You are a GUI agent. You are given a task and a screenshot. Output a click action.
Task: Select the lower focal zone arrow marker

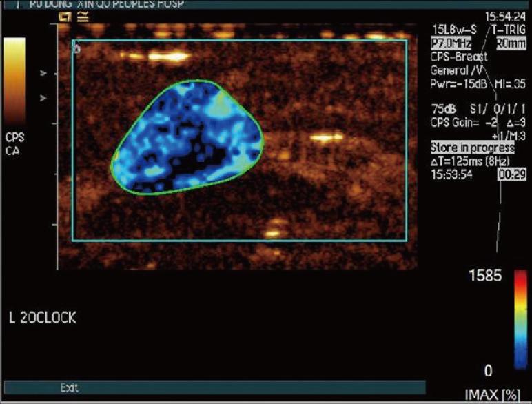(x=43, y=98)
